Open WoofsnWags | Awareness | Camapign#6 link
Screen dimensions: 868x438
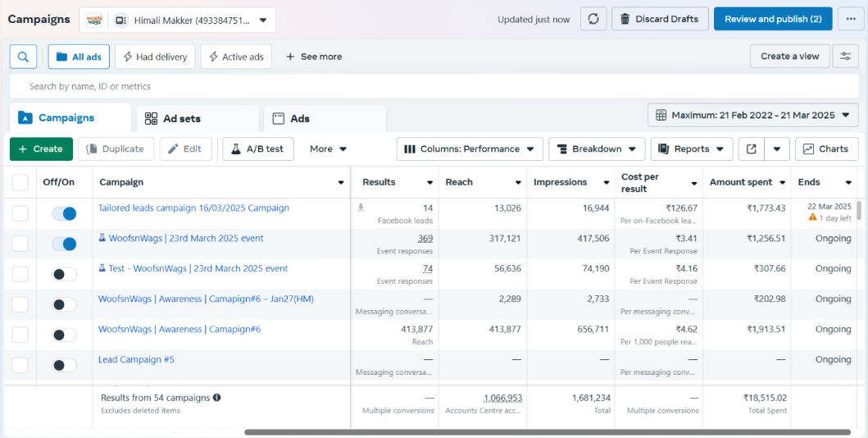click(179, 329)
